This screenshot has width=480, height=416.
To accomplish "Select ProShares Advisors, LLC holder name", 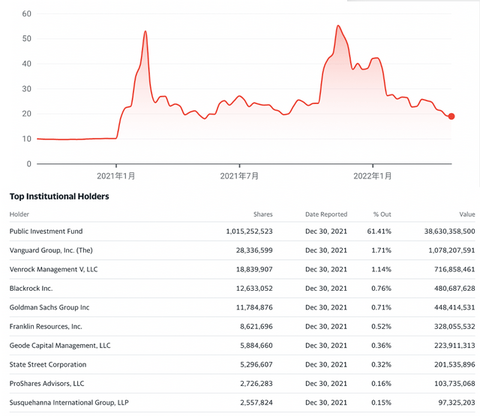I will pos(47,383).
